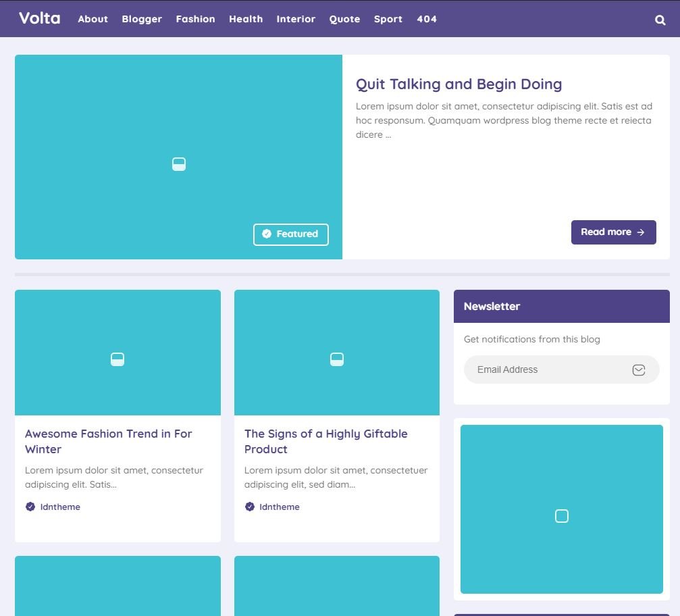The image size is (680, 616).
Task: Open the search icon in the navbar
Action: (660, 20)
